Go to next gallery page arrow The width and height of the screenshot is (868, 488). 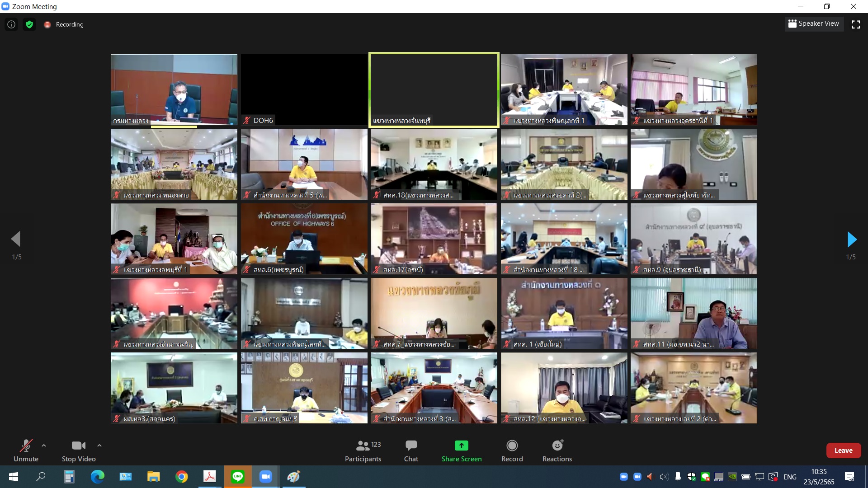(x=852, y=239)
